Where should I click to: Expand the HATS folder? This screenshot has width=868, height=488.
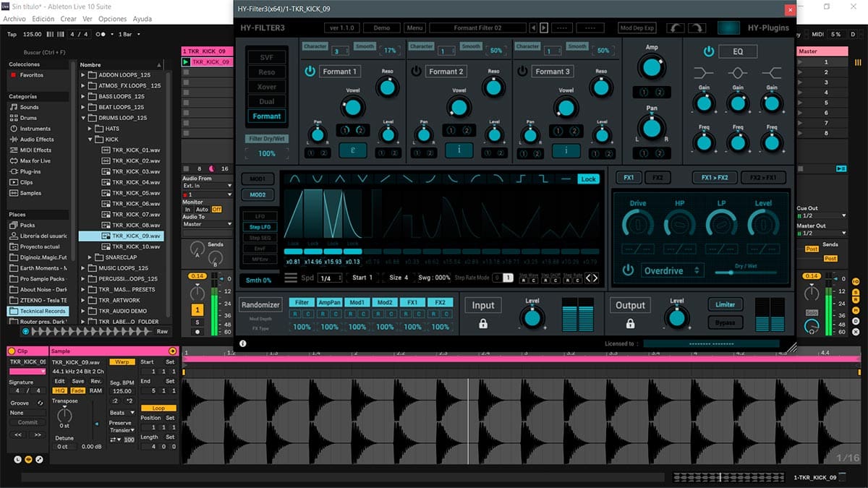pyautogui.click(x=91, y=129)
